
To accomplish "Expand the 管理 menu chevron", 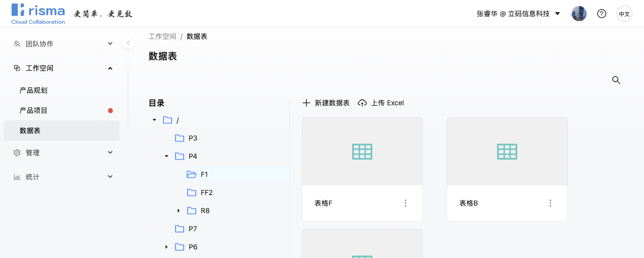I will [x=110, y=153].
